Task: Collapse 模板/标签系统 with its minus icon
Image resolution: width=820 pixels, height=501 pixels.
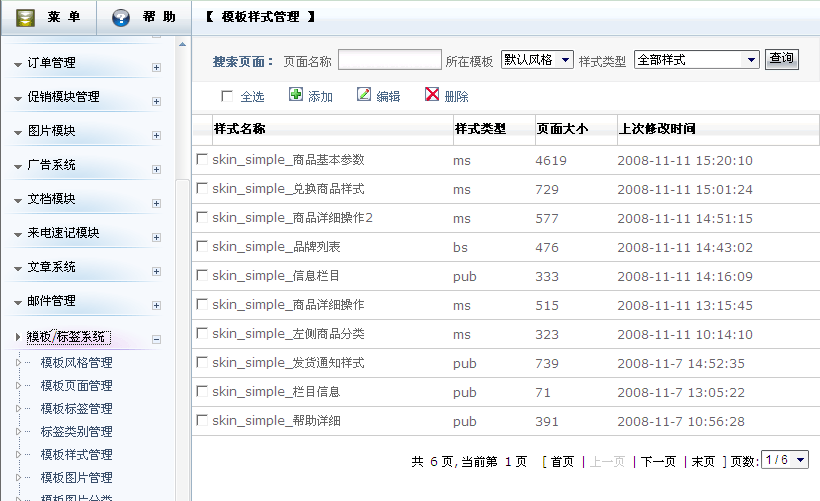Action: [x=156, y=339]
